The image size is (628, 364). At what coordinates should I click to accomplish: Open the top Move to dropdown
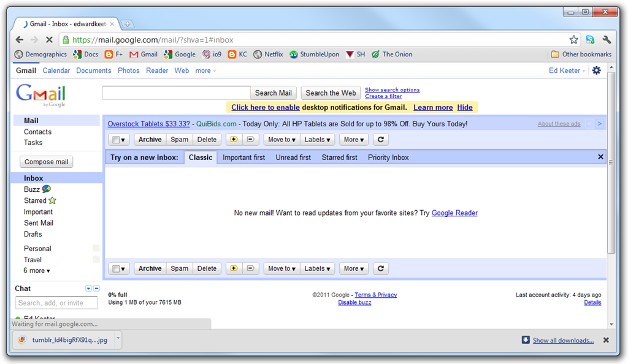click(x=281, y=139)
